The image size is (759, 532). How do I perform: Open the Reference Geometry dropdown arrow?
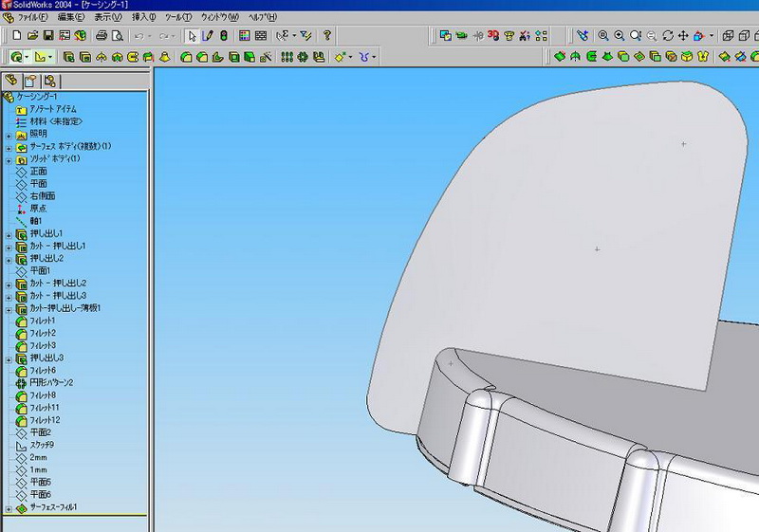pos(350,57)
